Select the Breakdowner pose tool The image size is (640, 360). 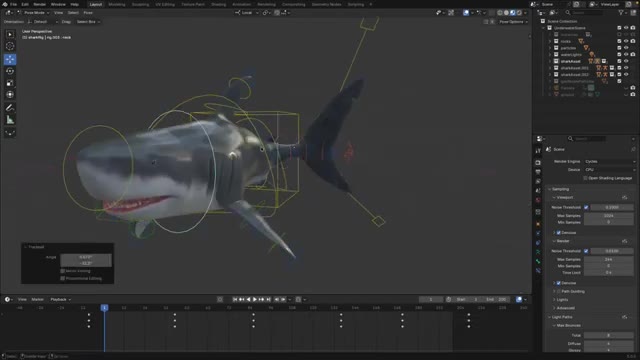pyautogui.click(x=10, y=132)
